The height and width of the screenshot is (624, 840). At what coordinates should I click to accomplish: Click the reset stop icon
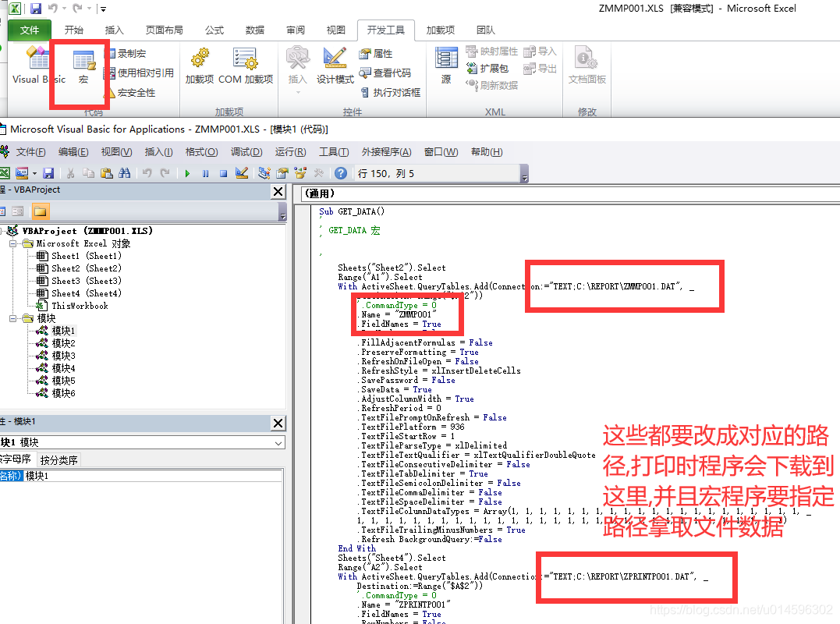click(x=223, y=173)
